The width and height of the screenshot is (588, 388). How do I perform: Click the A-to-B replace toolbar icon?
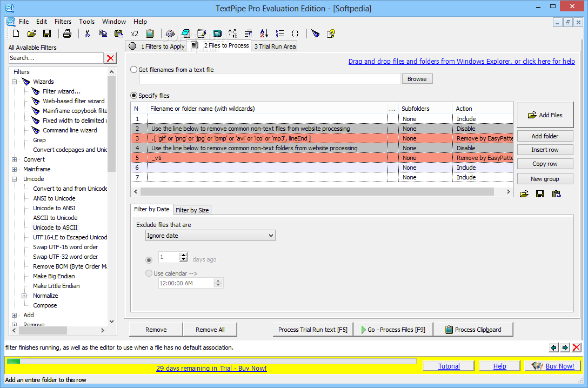click(232, 34)
